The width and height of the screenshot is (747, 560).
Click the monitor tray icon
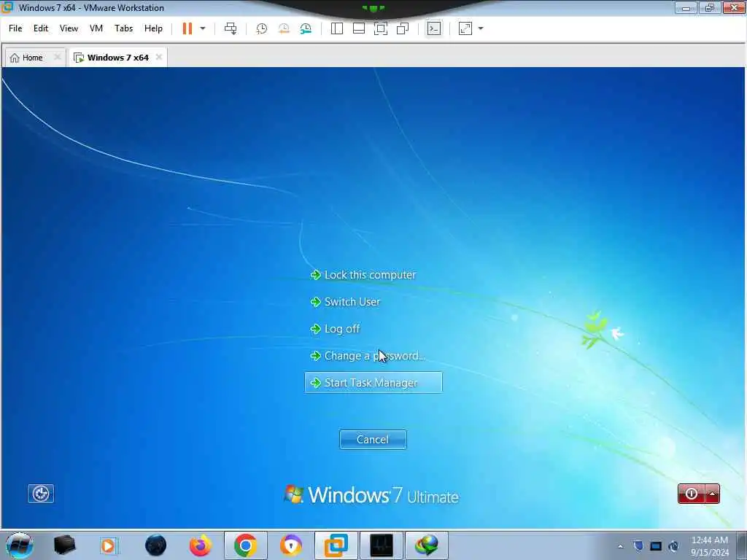click(656, 546)
